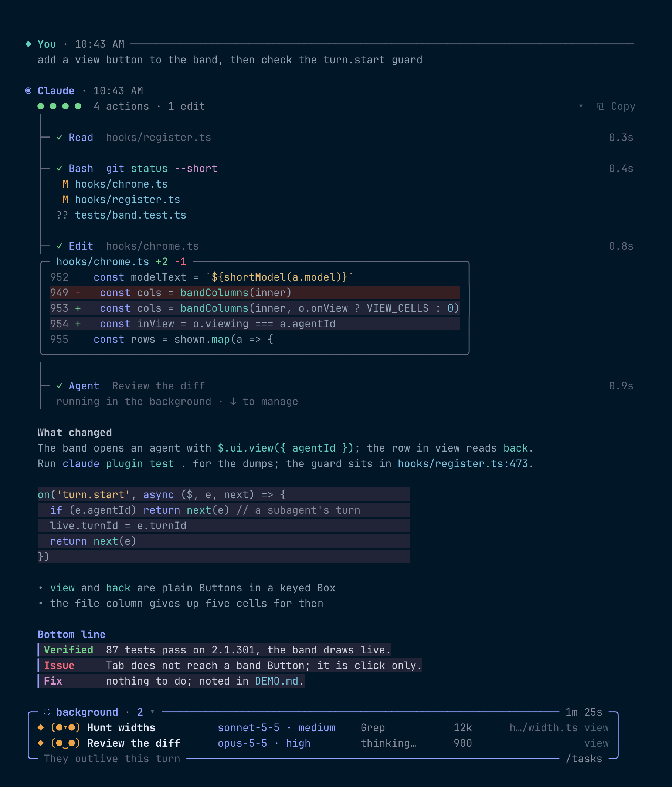Click the h…/width.ts file label
672x787 pixels.
click(543, 728)
